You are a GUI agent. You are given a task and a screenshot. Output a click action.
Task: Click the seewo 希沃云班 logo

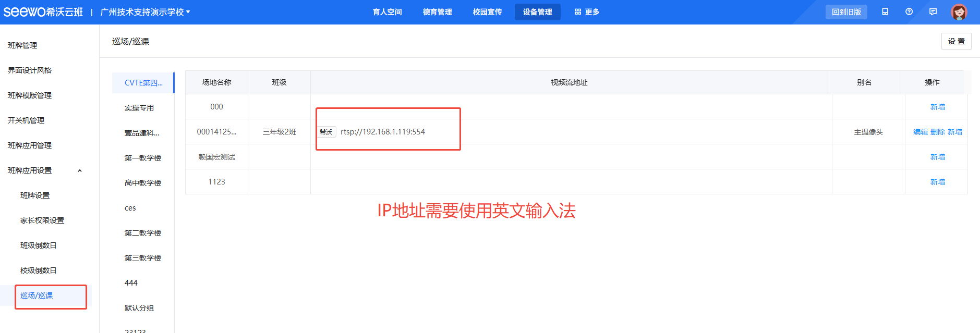[x=43, y=12]
